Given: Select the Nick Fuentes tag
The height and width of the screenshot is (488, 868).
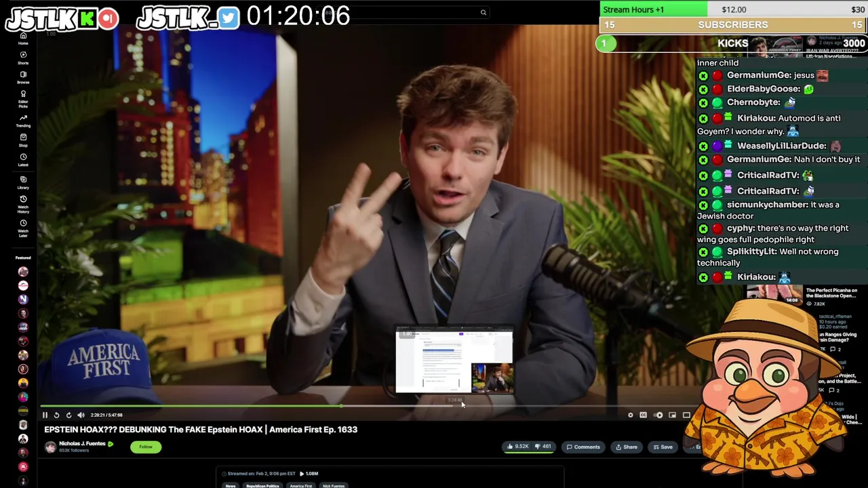Looking at the screenshot, I should tap(334, 486).
